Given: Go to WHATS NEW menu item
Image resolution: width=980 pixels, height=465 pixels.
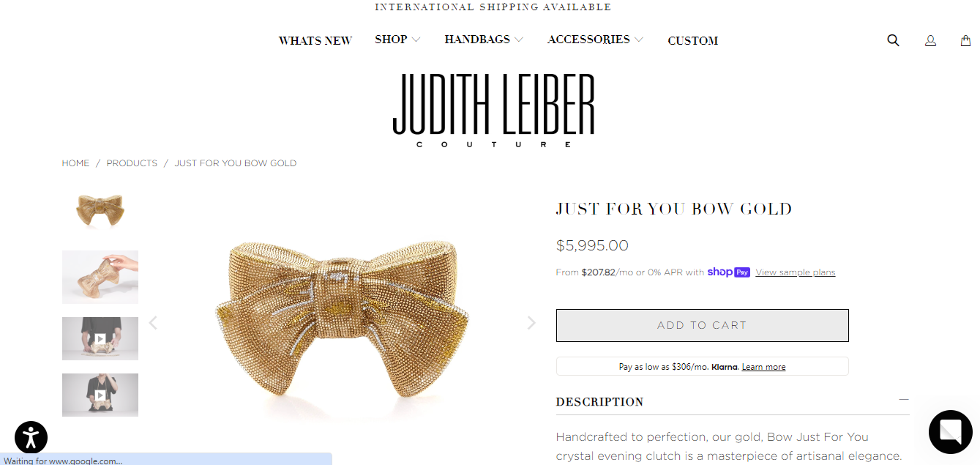Looking at the screenshot, I should coord(315,41).
